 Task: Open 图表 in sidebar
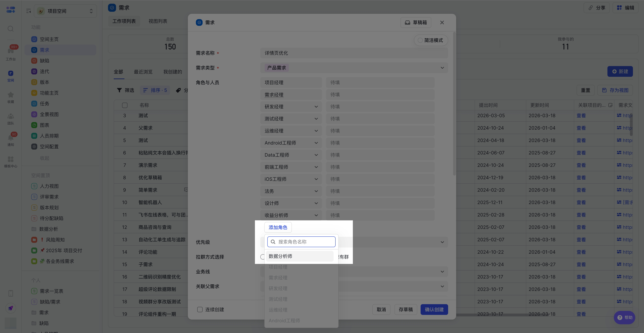61,125
